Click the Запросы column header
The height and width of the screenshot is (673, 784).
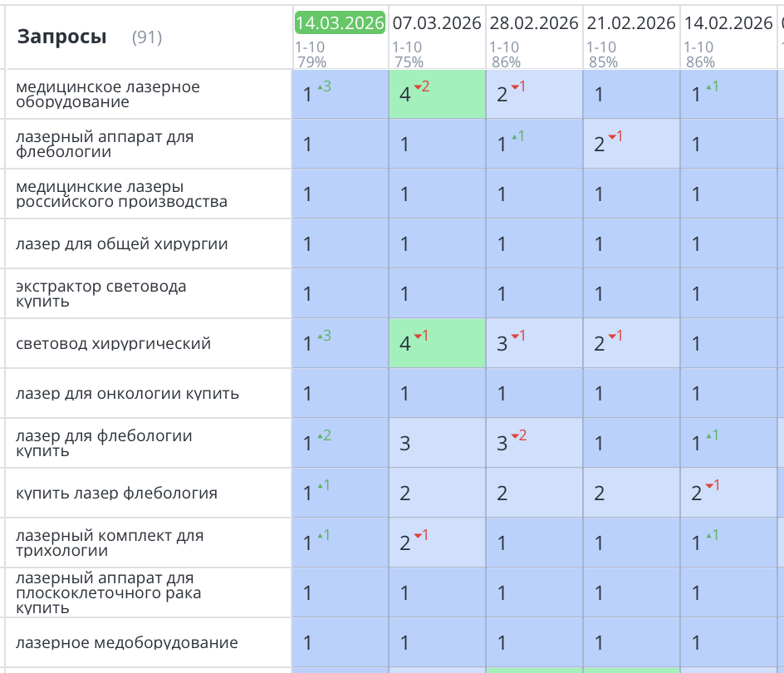61,37
